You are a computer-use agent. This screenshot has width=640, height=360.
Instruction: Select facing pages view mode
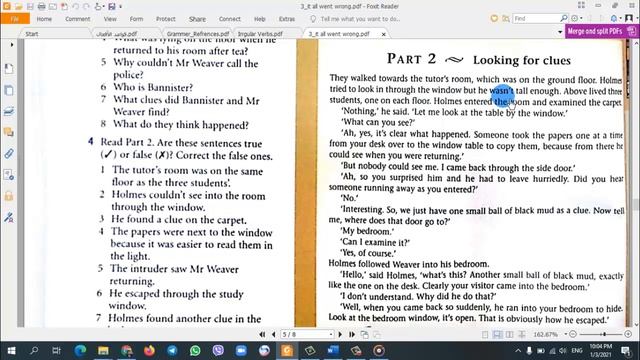pyautogui.click(x=510, y=334)
